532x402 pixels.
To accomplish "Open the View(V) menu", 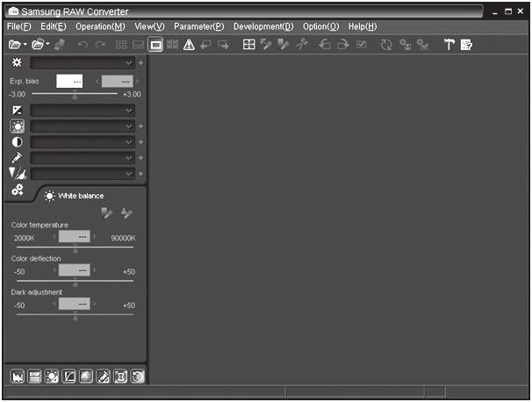I will pos(149,26).
